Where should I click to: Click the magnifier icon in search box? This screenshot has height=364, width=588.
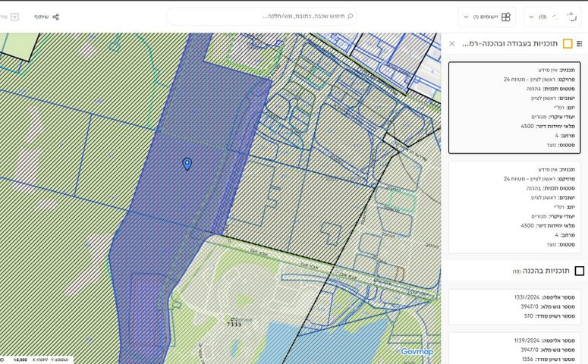tap(351, 16)
